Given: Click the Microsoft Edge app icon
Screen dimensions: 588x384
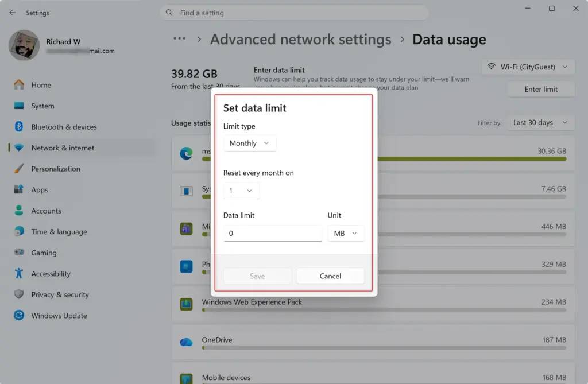Looking at the screenshot, I should pos(186,153).
